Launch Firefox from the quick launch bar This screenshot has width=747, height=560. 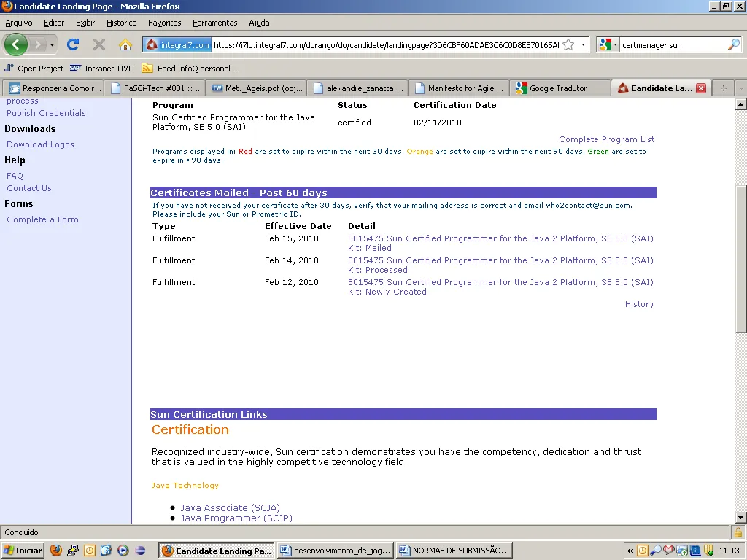pyautogui.click(x=55, y=551)
